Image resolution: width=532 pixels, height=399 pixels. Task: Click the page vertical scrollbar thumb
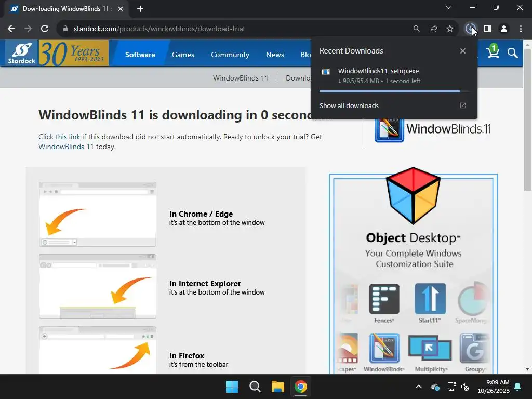tap(527, 119)
